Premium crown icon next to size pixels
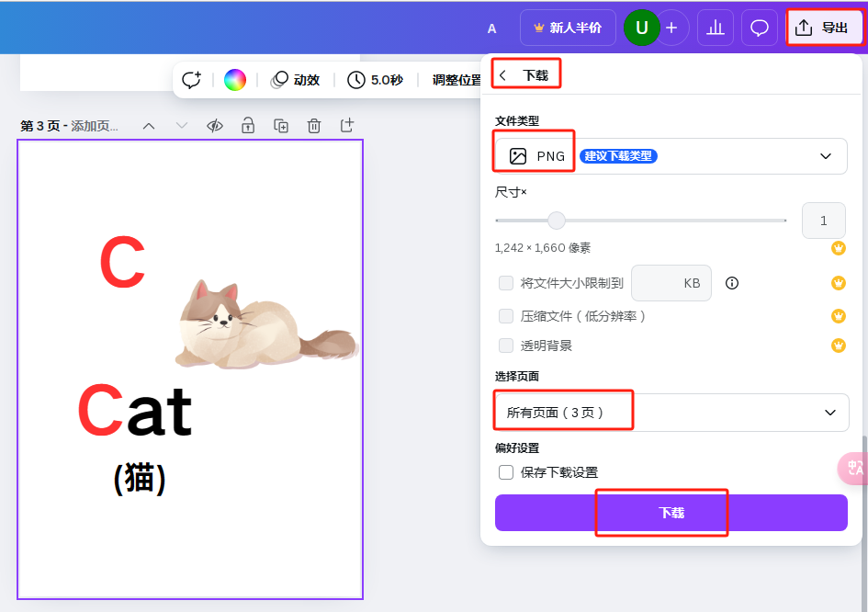 click(x=839, y=248)
